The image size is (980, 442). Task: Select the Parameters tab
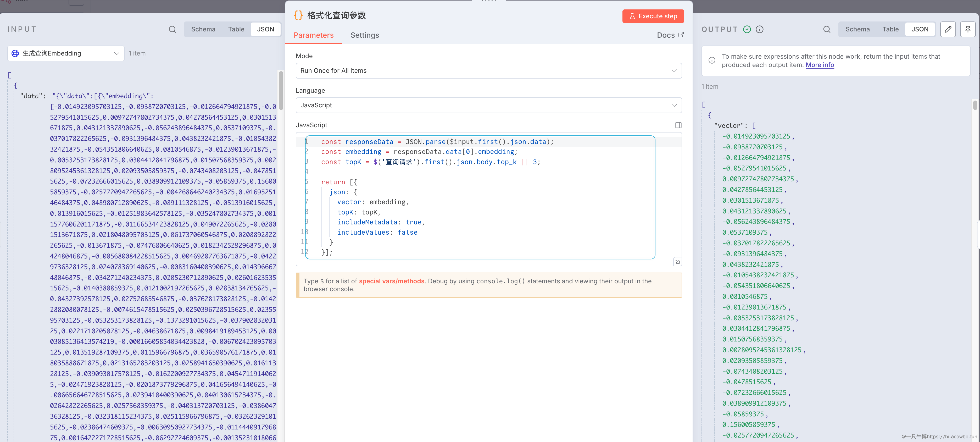pos(314,35)
